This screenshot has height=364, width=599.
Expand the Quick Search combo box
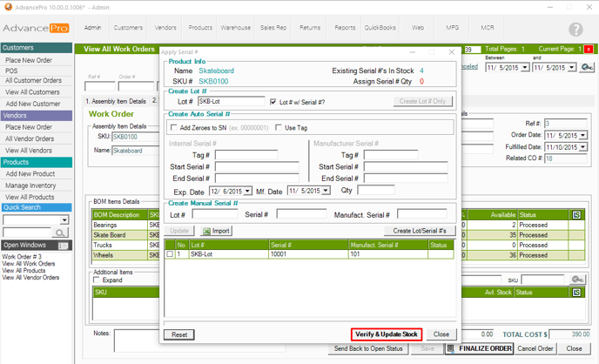tap(64, 220)
